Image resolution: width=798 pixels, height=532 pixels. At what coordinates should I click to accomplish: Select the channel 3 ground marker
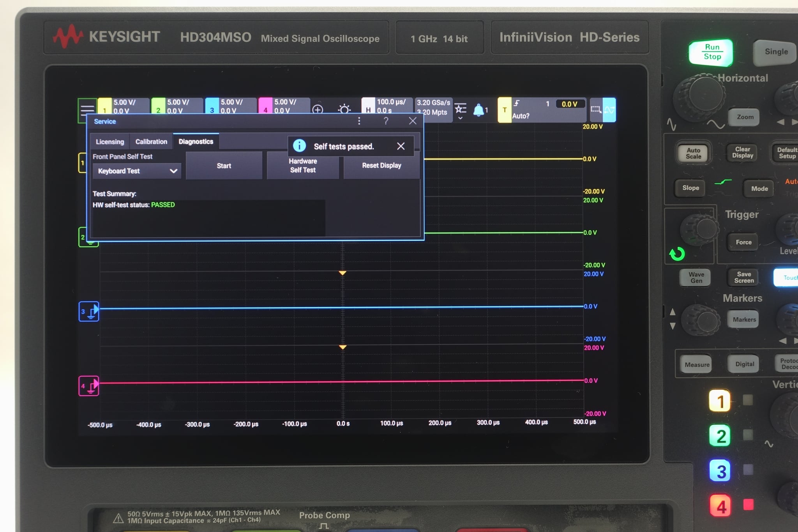(x=89, y=311)
